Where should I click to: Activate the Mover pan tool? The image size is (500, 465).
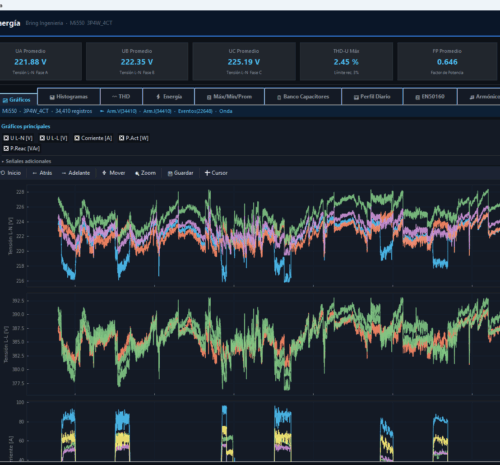[114, 173]
